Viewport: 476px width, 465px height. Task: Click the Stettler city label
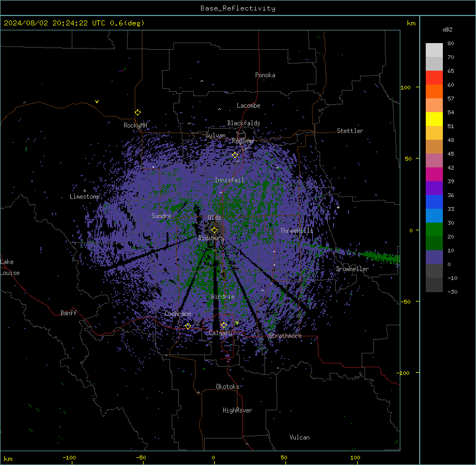[350, 131]
